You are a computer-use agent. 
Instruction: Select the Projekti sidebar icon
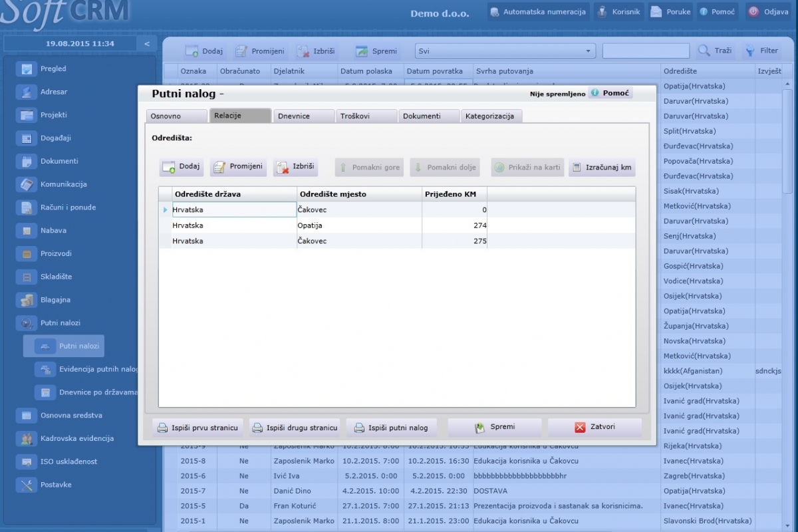coord(27,115)
